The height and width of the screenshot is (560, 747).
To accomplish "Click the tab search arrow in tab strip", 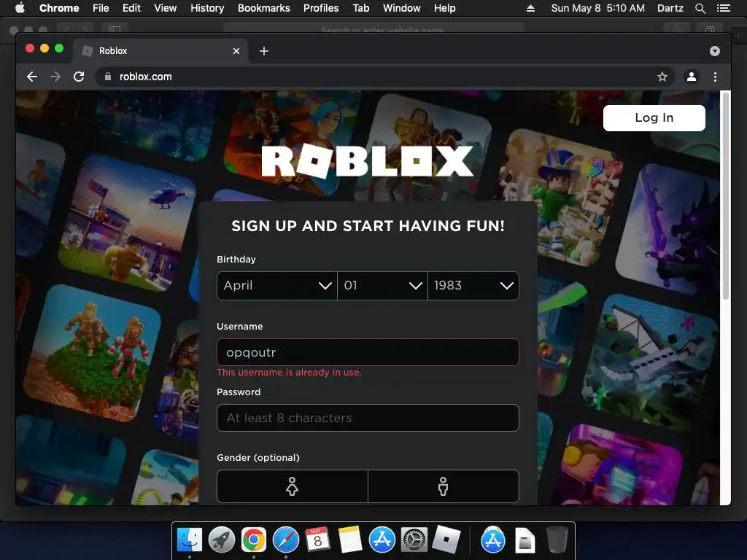I will tap(715, 51).
